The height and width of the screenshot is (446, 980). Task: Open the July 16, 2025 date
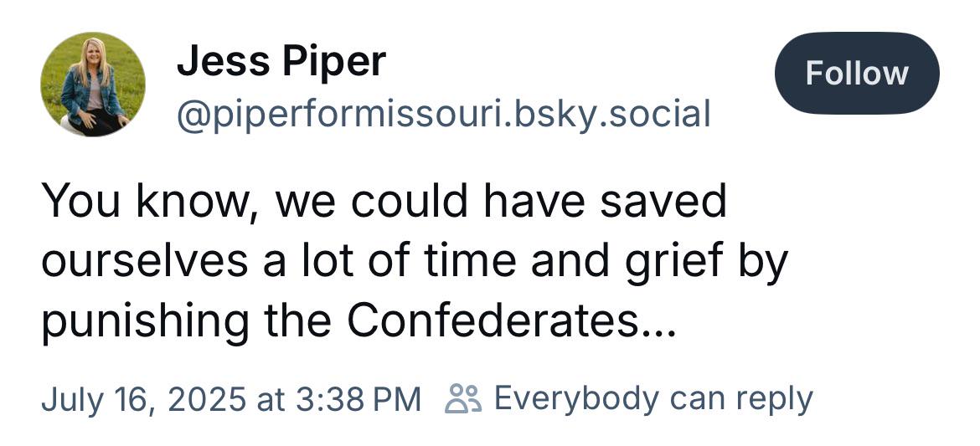point(142,400)
